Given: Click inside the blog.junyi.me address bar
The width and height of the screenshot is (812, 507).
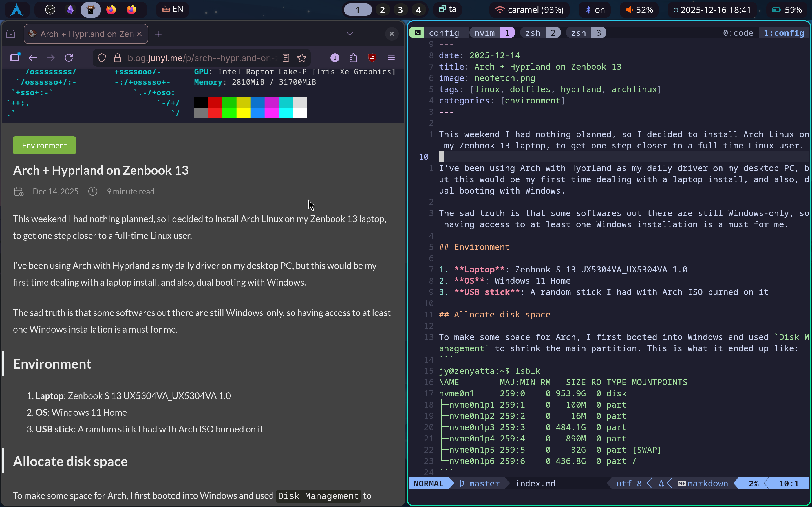Looking at the screenshot, I should tap(201, 58).
